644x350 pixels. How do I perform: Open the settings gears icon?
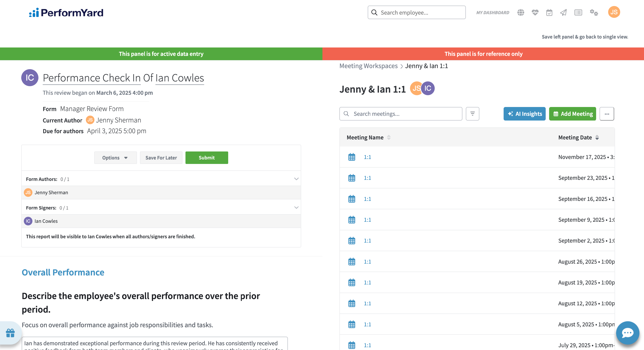click(594, 12)
